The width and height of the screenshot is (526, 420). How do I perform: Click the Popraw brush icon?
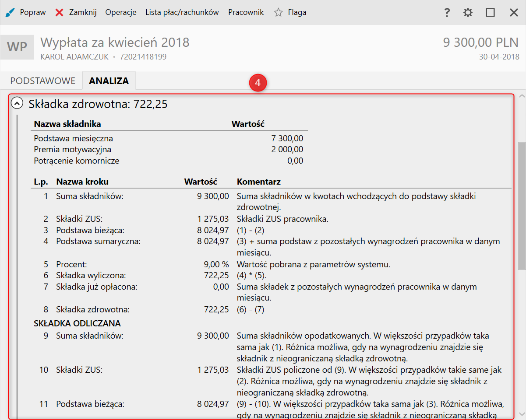tap(9, 12)
